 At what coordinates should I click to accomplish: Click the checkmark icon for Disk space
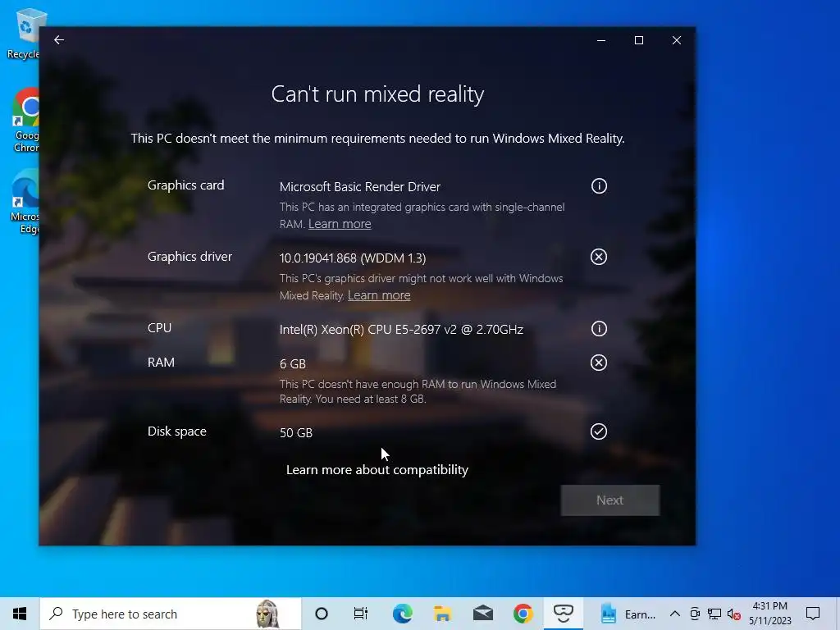pos(598,431)
